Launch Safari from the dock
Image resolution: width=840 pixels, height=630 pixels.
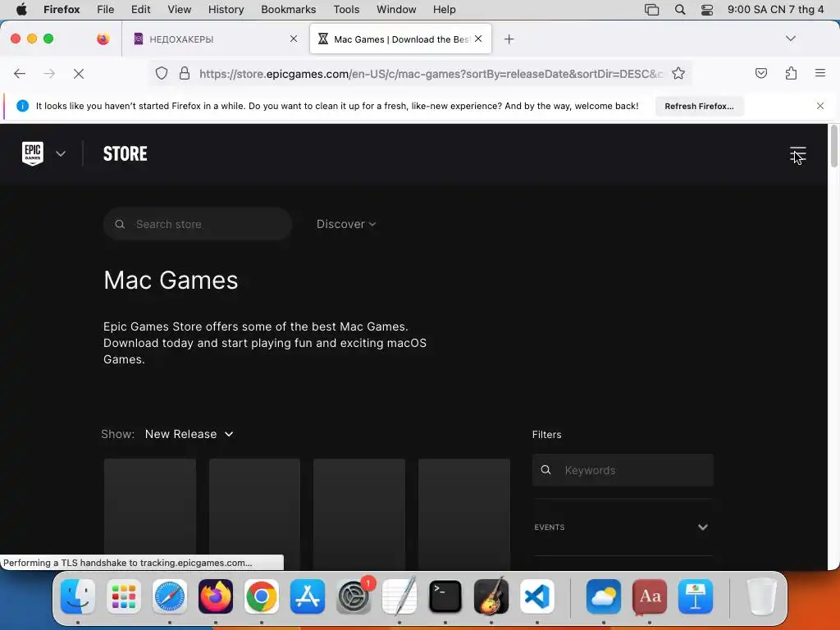170,596
